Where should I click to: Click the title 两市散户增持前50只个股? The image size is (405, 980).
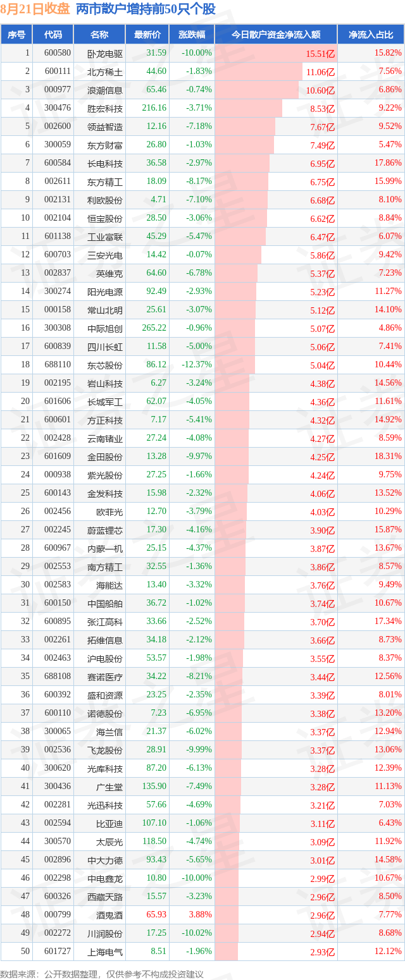coord(146,9)
